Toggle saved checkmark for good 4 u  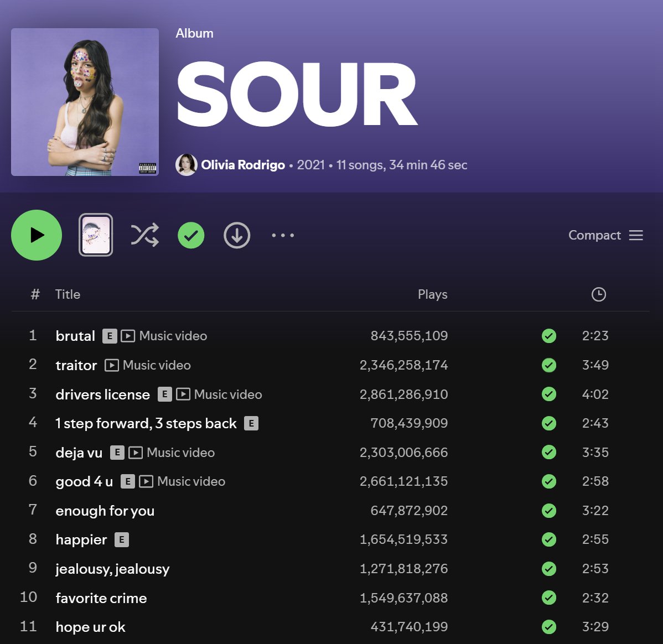(549, 481)
